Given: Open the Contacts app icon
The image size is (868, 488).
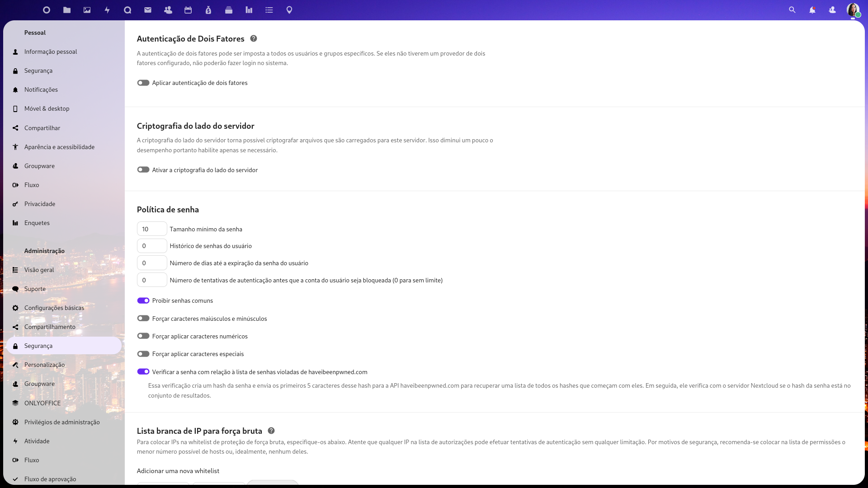Looking at the screenshot, I should click(x=168, y=10).
